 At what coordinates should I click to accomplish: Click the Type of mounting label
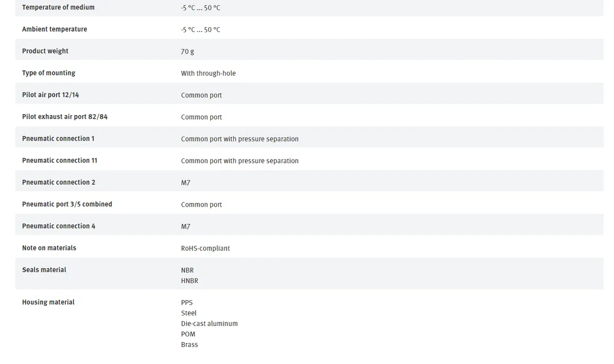[x=49, y=73]
